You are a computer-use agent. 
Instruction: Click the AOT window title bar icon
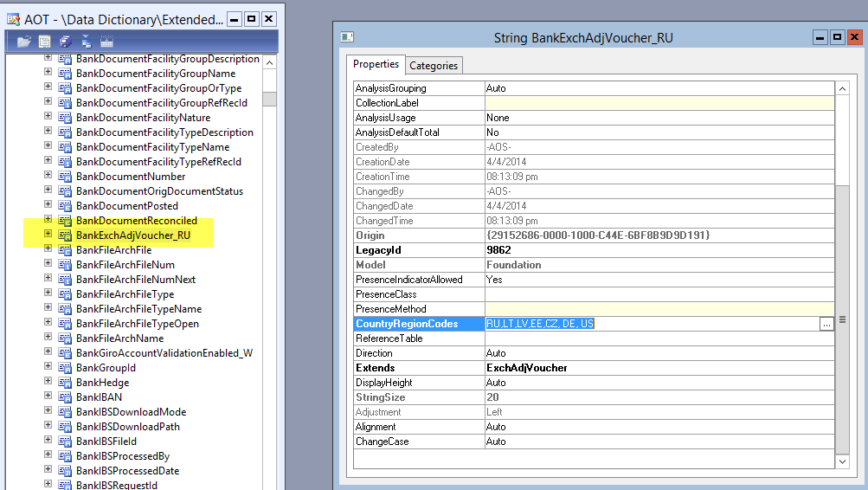[13, 18]
